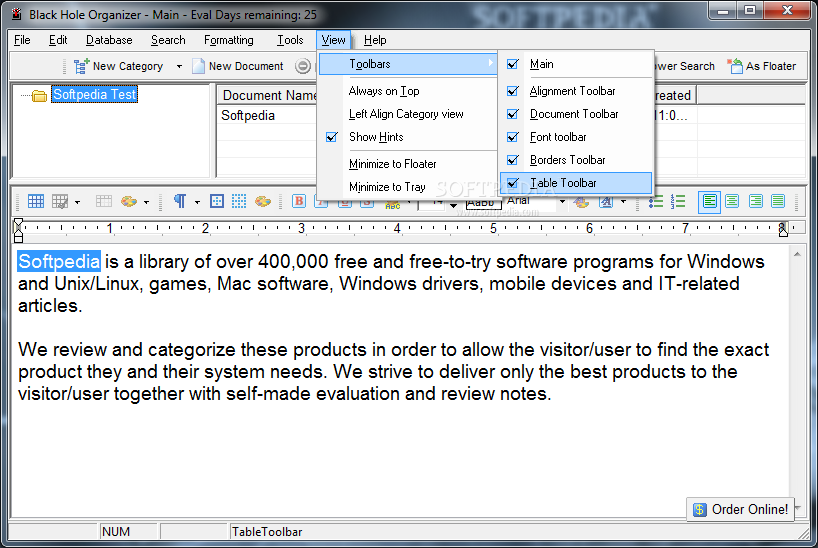Expand the text style A dropdown arrow
Viewport: 818px width, 548px height.
coord(623,201)
